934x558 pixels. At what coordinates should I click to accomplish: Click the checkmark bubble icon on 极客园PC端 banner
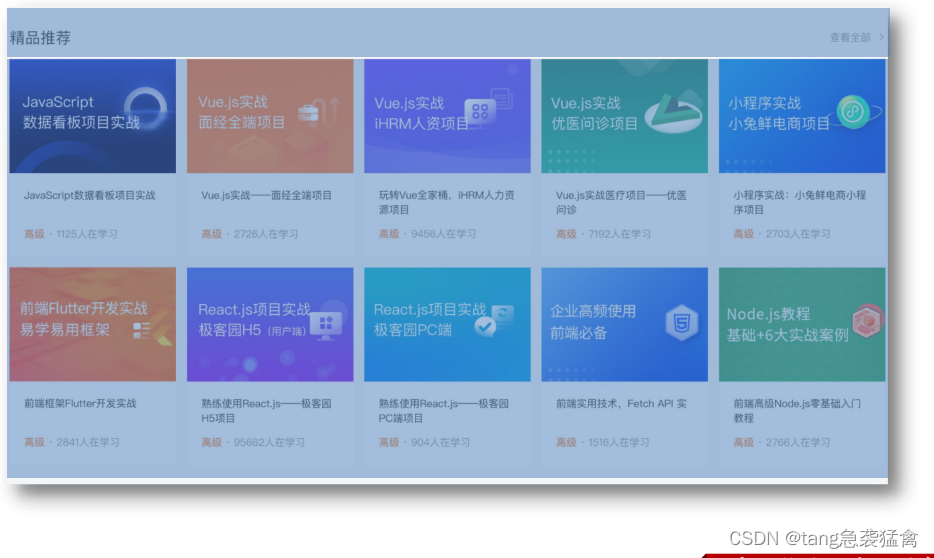(x=485, y=326)
